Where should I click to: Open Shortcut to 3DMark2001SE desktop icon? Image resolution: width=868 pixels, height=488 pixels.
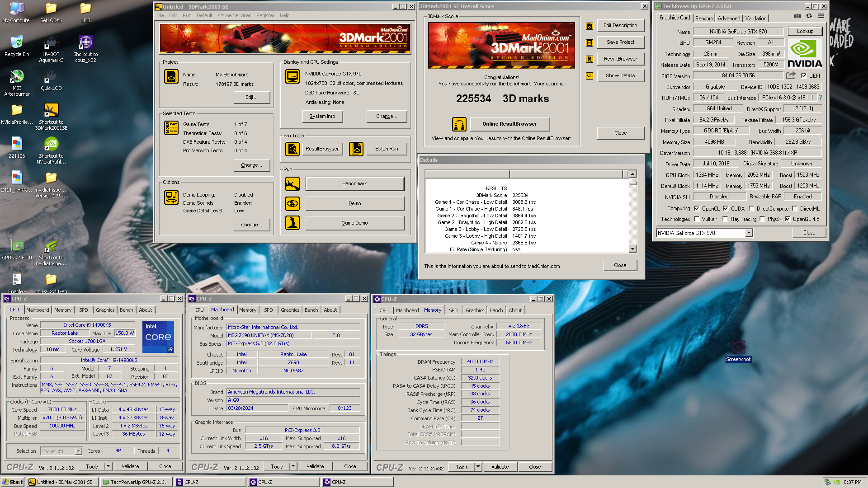pos(51,117)
